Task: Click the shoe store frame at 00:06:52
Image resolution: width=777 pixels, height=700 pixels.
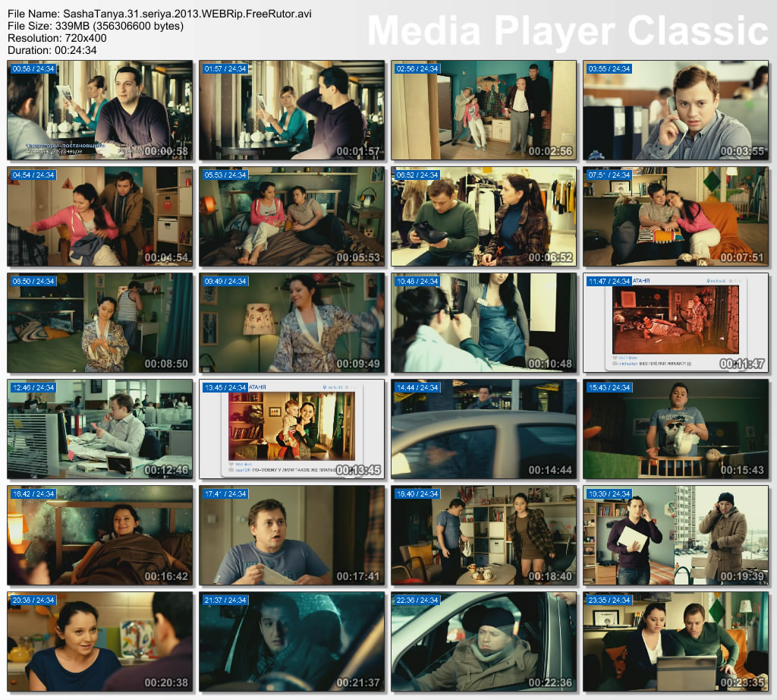Action: (483, 216)
